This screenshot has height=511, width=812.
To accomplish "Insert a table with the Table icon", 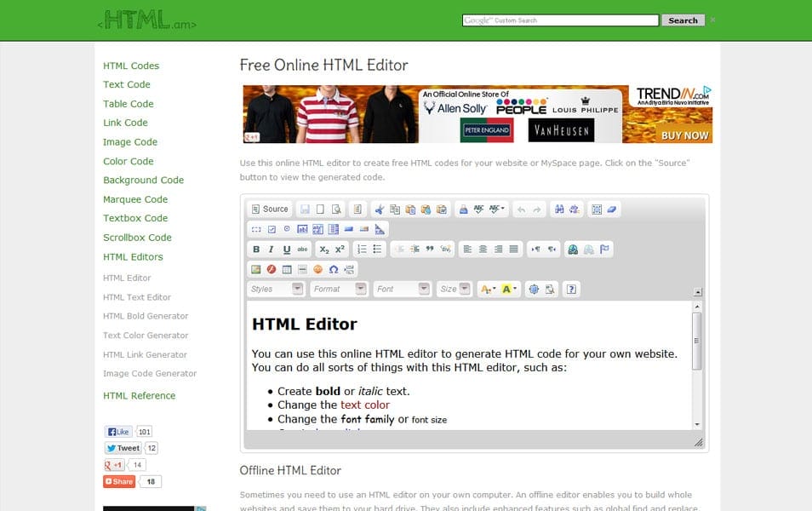I will click(287, 268).
